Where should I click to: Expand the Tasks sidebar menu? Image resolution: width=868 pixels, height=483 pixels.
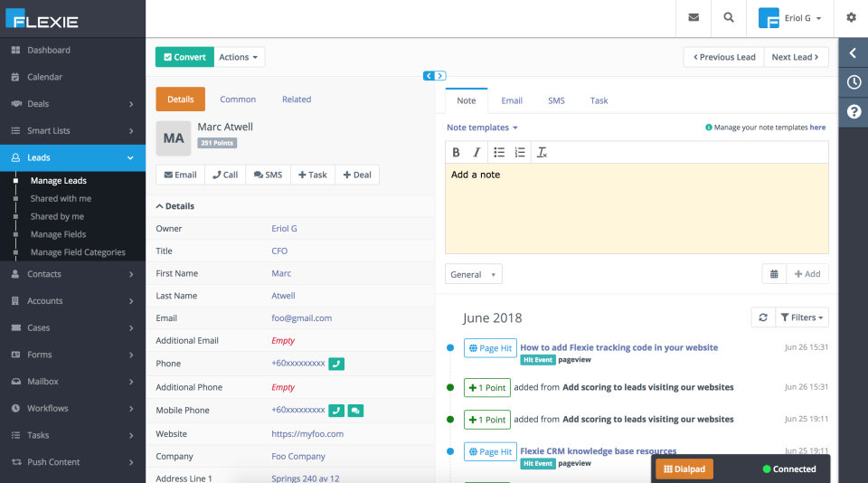72,435
